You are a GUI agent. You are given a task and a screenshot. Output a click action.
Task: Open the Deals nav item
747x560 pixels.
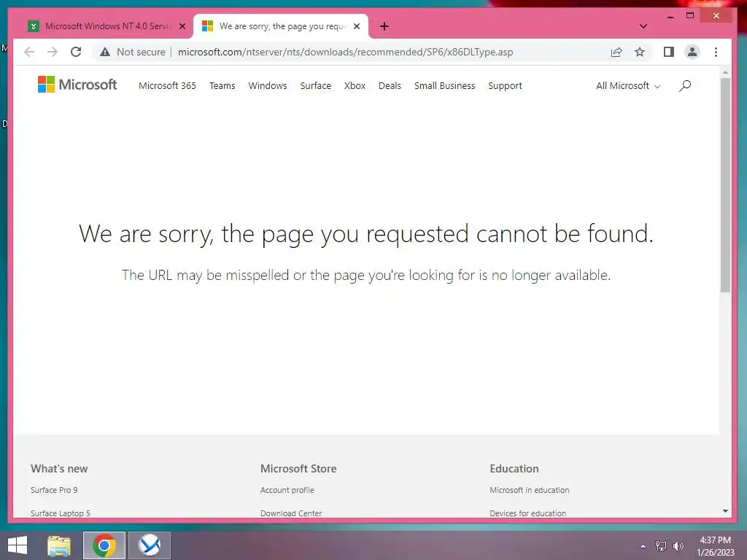pos(390,86)
